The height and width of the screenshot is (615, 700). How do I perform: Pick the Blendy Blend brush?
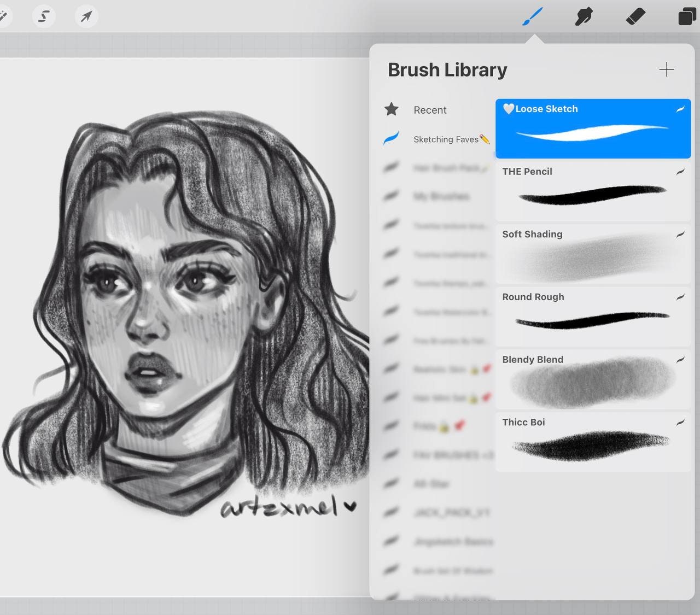tap(593, 380)
